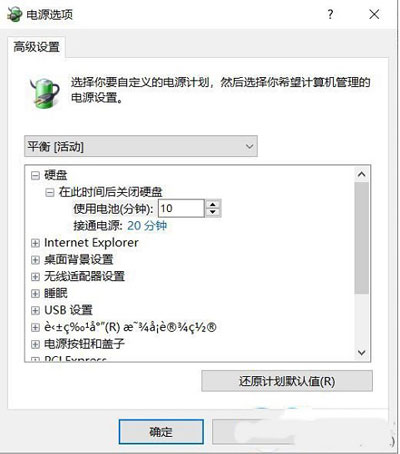Screen dimensions: 400x454
Task: Collapse the 硬盘 tree node
Action: pos(35,175)
